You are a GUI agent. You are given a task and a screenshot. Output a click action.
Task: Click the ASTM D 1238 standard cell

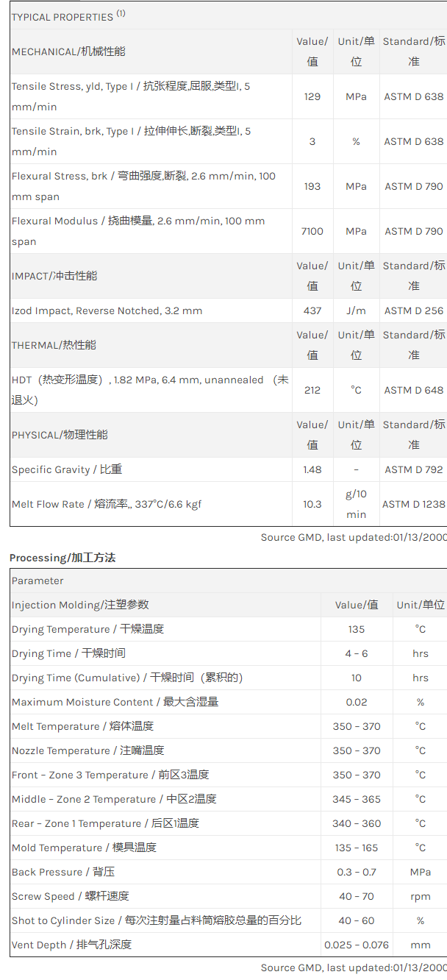(414, 504)
